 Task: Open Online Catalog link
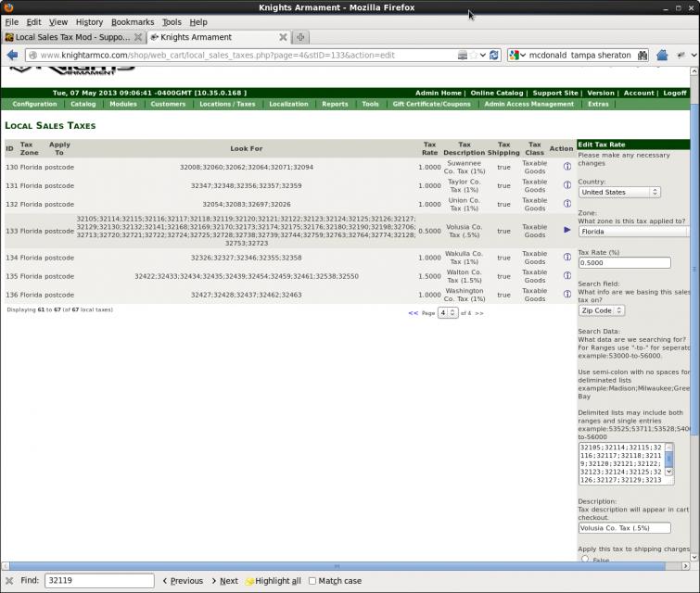point(496,93)
